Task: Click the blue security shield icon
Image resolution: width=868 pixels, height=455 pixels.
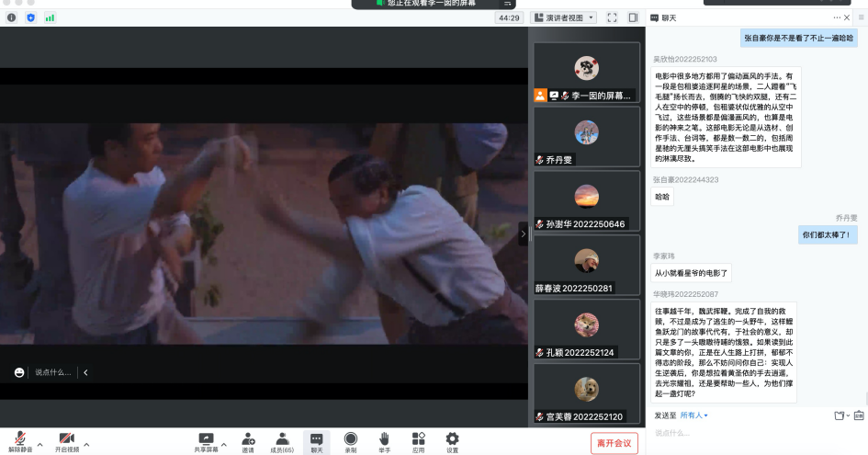Action: tap(31, 17)
